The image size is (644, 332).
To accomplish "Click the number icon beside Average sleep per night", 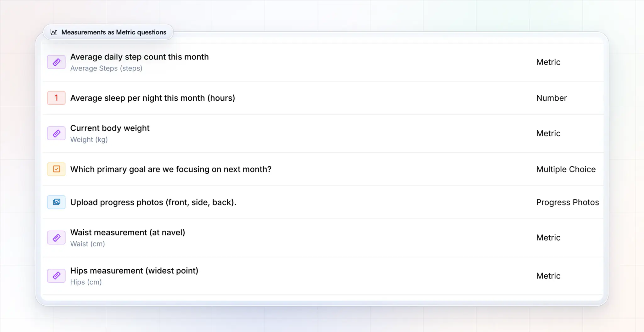I will pos(56,98).
